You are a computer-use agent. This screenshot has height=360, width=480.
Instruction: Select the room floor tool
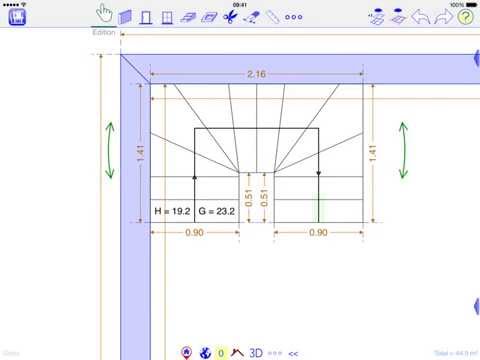[x=188, y=17]
